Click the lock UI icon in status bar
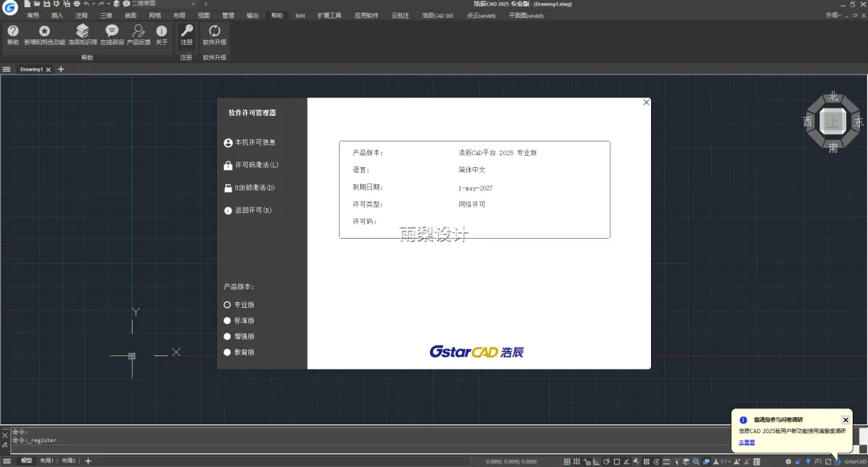The width and height of the screenshot is (868, 467). tap(798, 461)
